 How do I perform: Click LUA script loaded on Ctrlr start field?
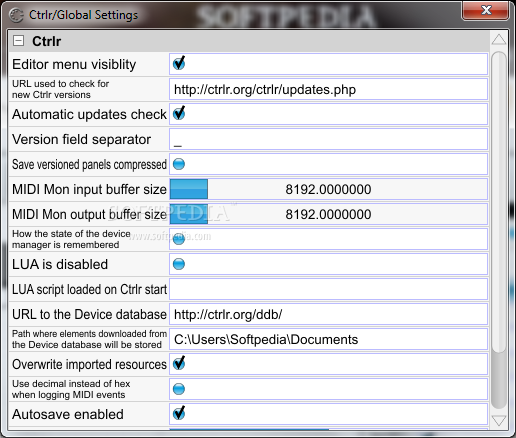point(328,289)
